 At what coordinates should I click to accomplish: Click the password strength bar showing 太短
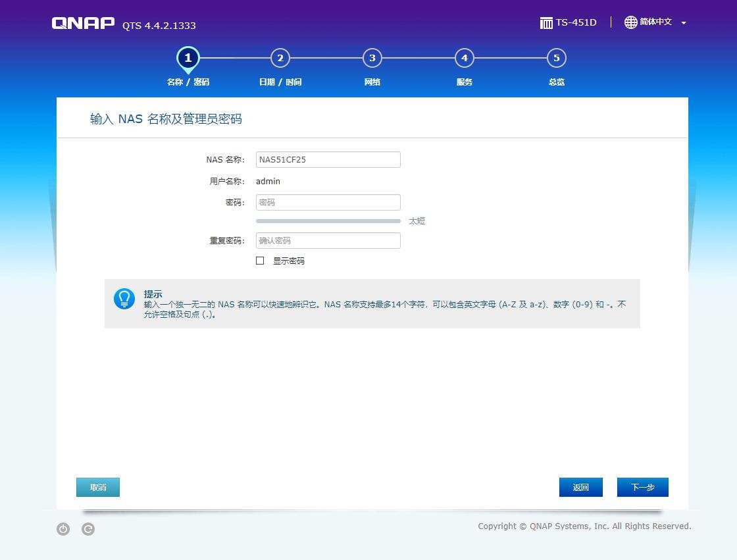[328, 221]
